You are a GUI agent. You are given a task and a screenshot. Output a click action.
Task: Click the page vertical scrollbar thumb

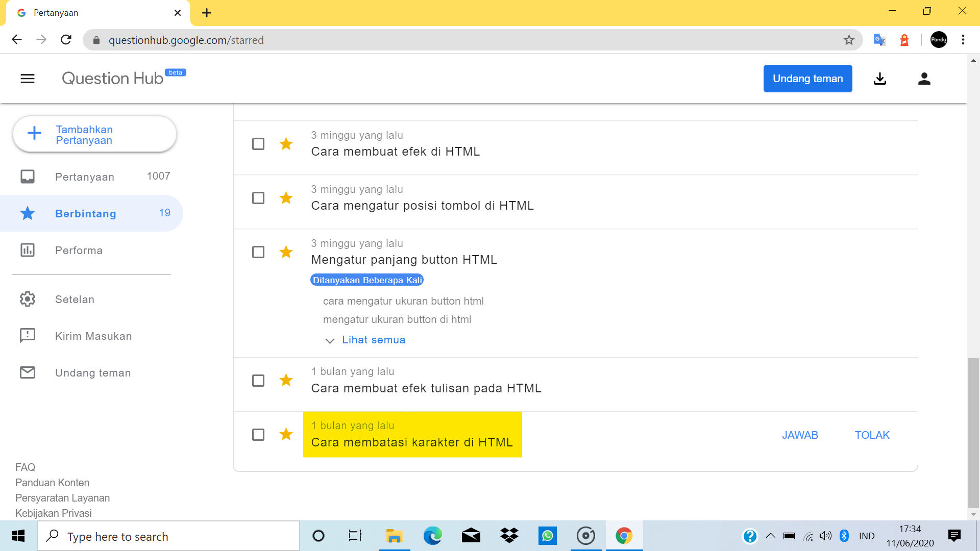973,433
